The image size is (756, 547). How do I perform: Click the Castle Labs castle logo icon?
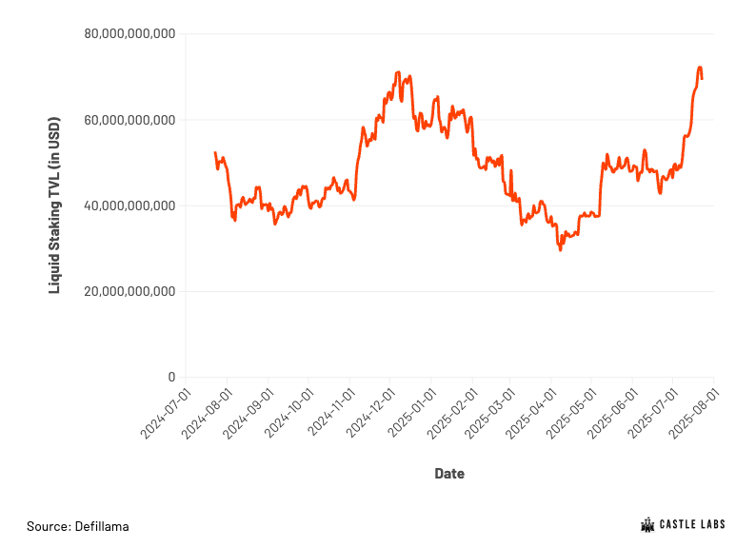[647, 525]
